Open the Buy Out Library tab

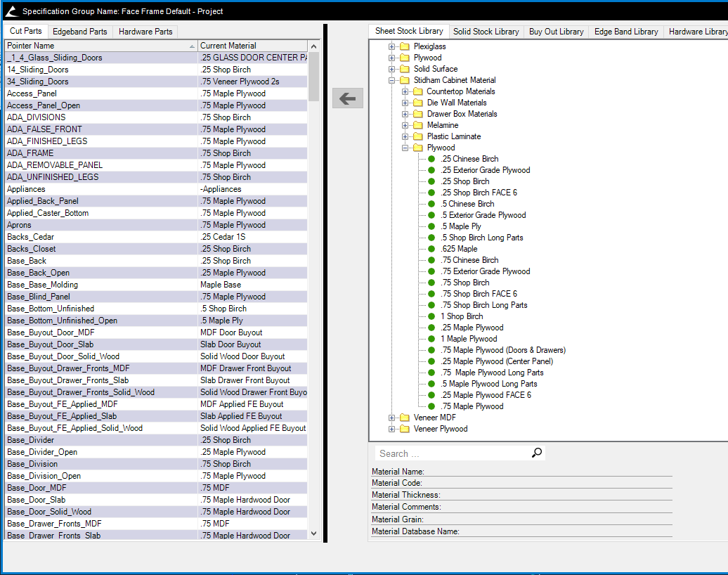(557, 32)
